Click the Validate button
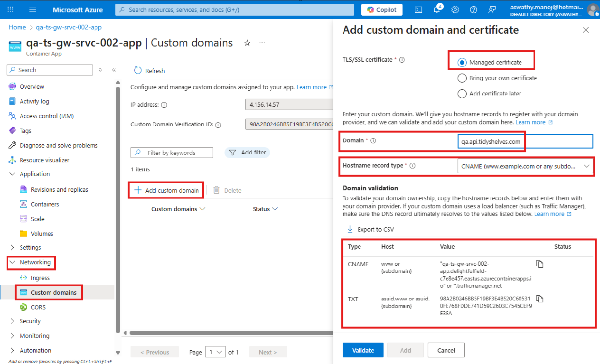Screen dimensions: 600x364 point(363,350)
